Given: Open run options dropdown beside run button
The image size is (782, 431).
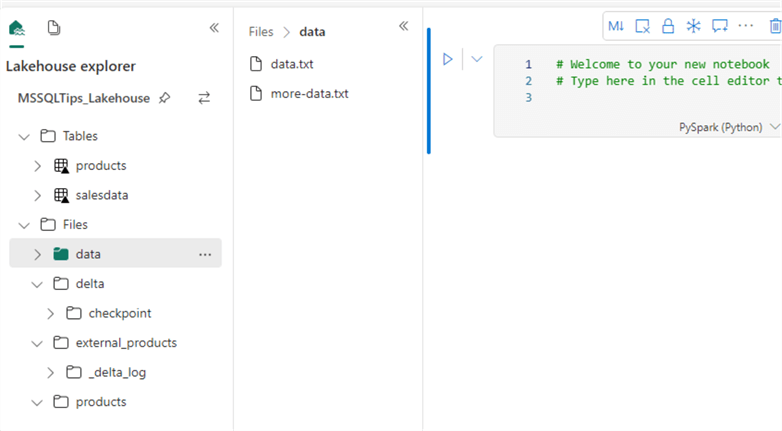Looking at the screenshot, I should pos(477,59).
